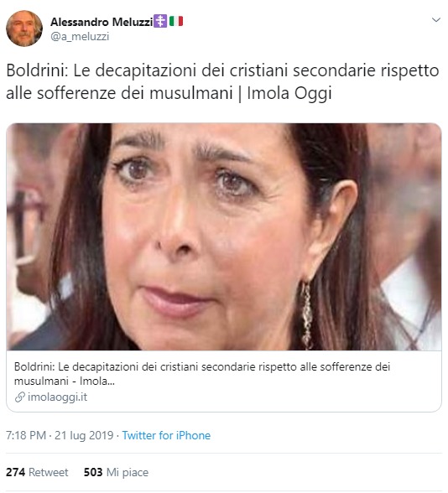448x493 pixels.
Task: View the 503 Mi piace list
Action: (x=116, y=472)
